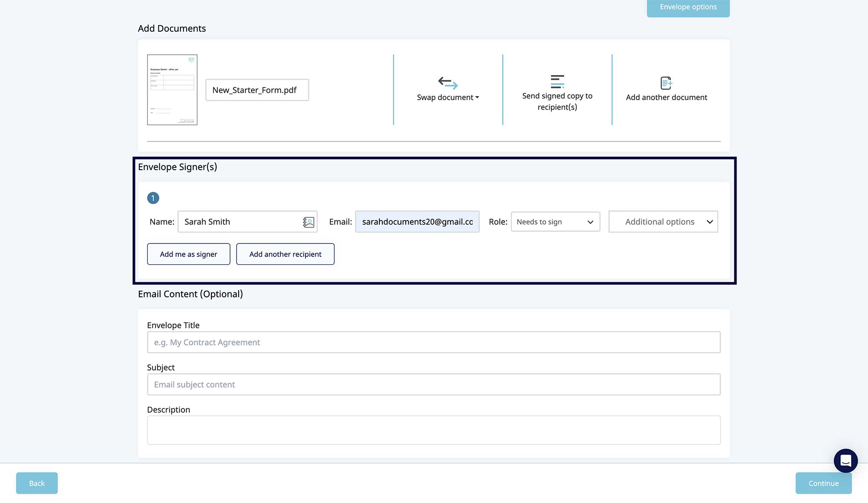Viewport: 868px width, 503px height.
Task: Click Add another recipient button
Action: point(285,254)
